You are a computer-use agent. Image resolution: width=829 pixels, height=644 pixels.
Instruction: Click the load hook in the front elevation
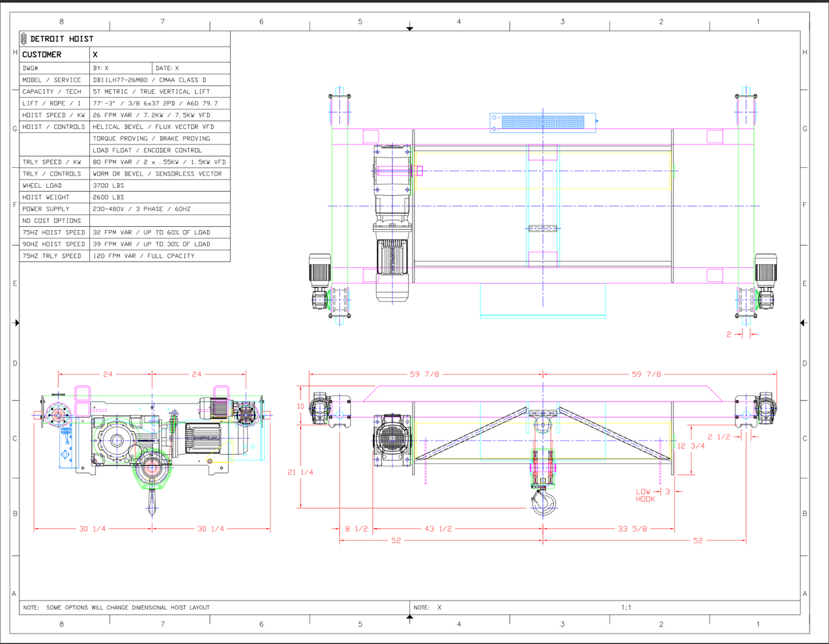(543, 501)
